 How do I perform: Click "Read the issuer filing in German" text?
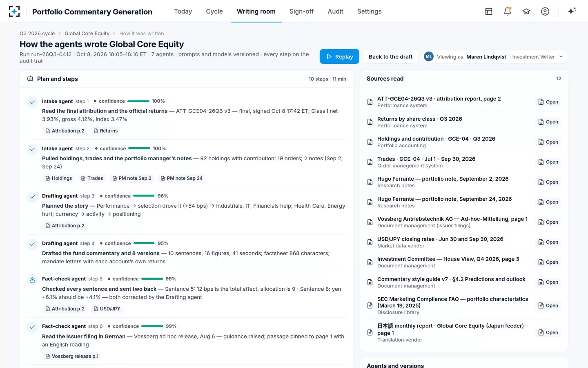[84, 337]
